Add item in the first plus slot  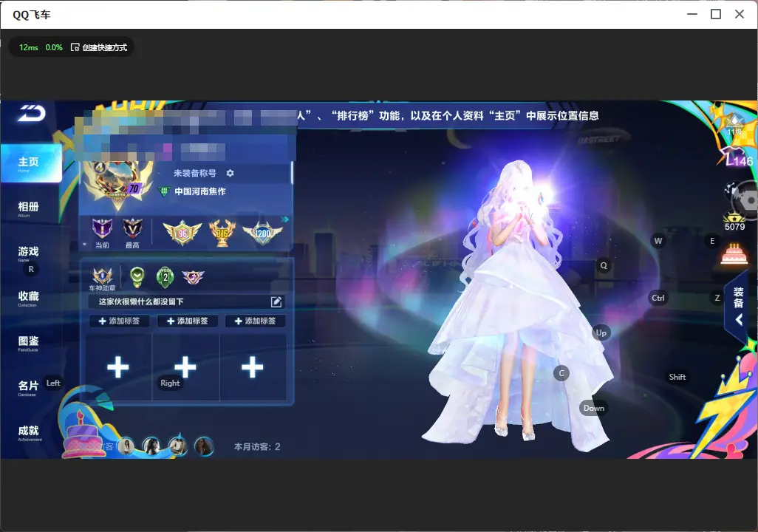coord(118,367)
